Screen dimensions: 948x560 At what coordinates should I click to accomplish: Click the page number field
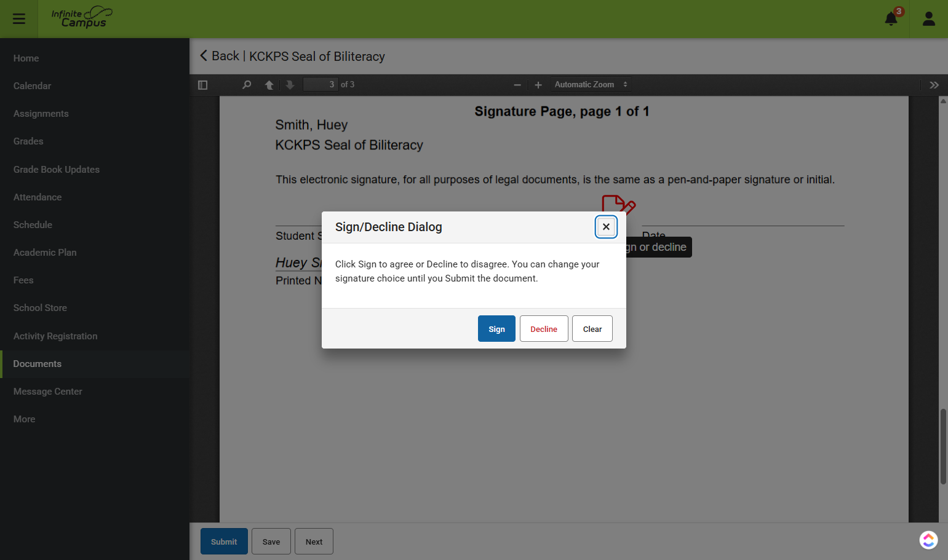(x=321, y=85)
